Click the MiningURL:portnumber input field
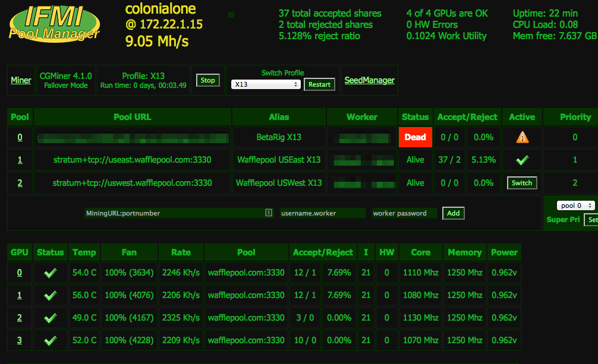 coord(179,213)
